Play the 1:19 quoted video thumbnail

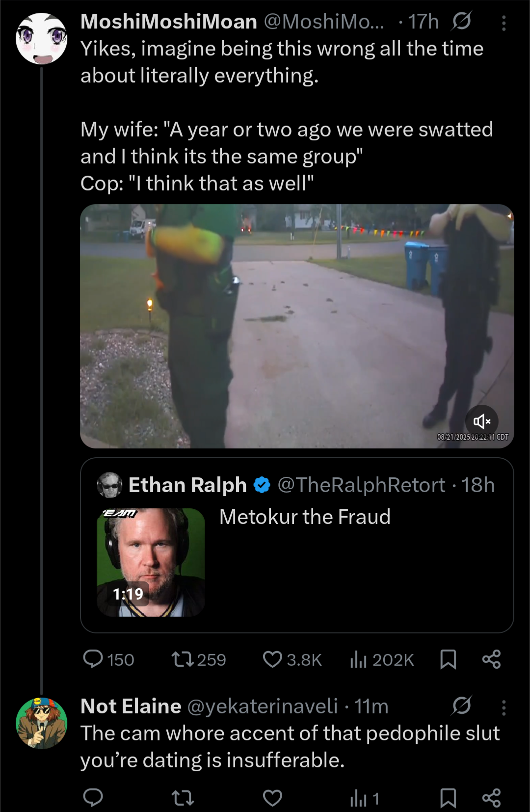tap(151, 562)
